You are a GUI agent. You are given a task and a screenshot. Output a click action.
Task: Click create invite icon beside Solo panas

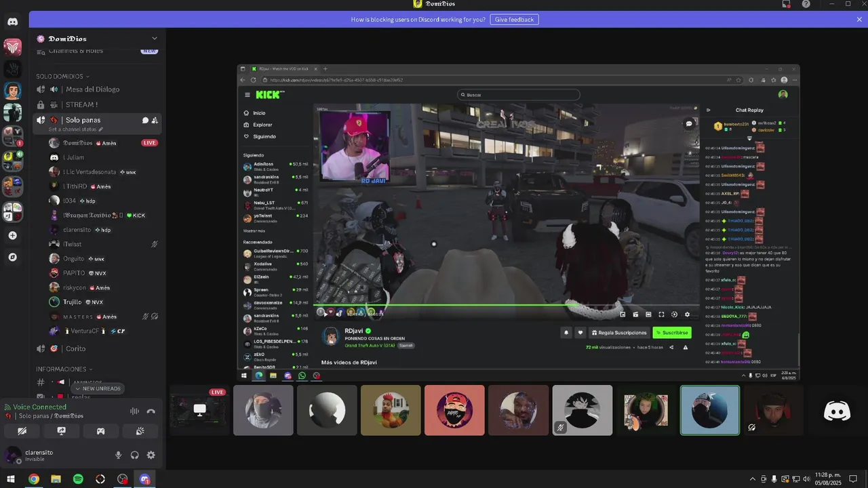[x=155, y=120]
